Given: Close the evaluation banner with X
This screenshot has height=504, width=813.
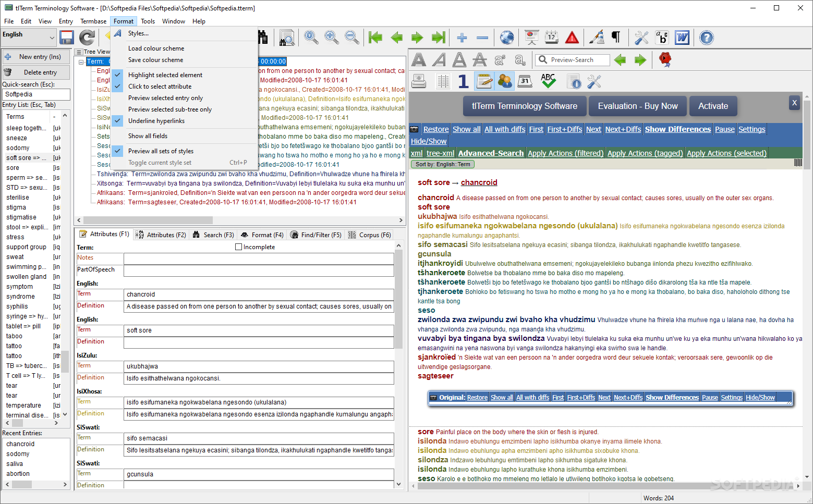Looking at the screenshot, I should [794, 103].
